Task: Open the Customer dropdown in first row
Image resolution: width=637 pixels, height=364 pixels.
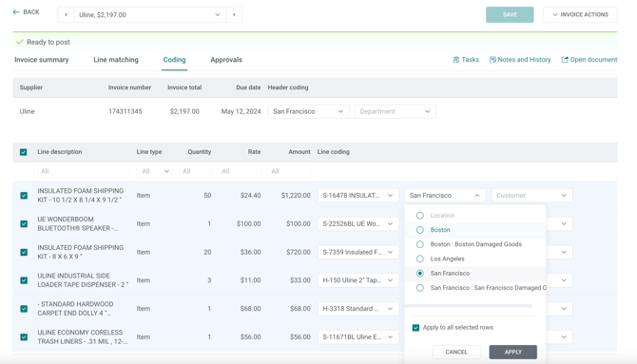Action: [531, 196]
